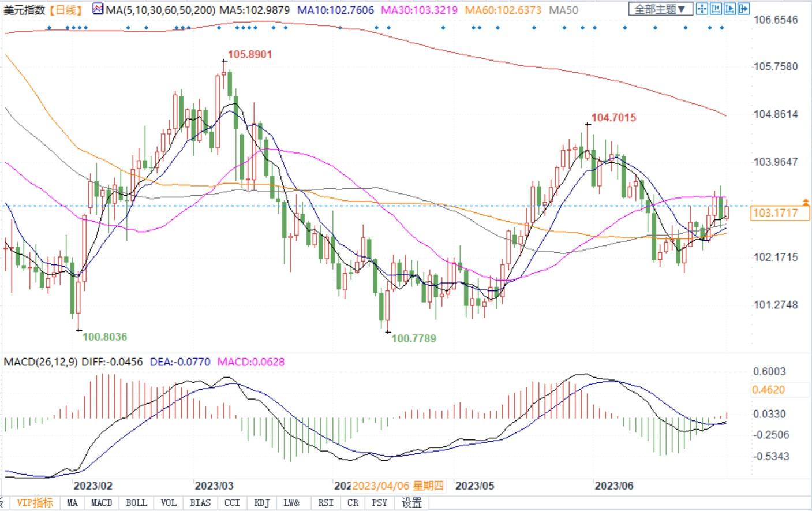
Task: Click the 101.2748 price axis label
Action: click(776, 304)
